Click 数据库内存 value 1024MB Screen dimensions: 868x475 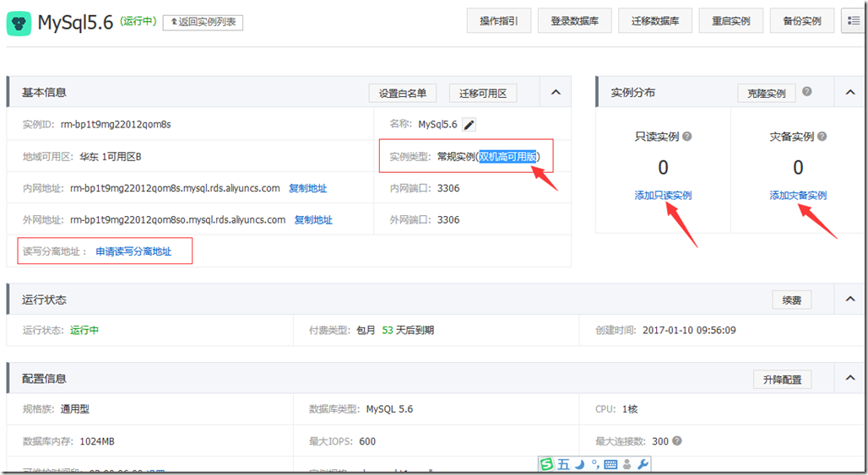(x=97, y=441)
